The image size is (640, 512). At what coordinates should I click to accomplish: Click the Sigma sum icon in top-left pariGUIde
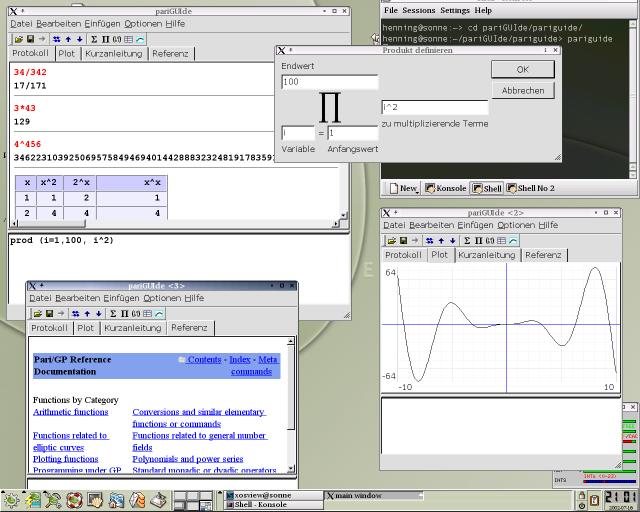(94, 38)
